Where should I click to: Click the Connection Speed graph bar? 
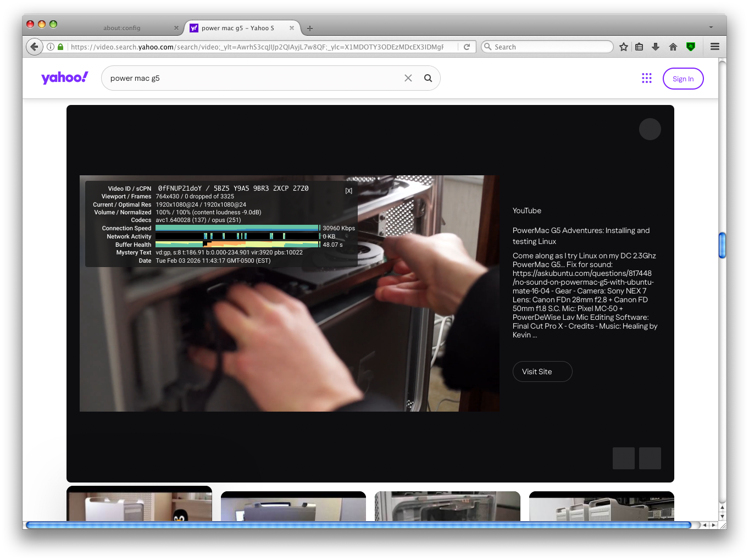(237, 228)
